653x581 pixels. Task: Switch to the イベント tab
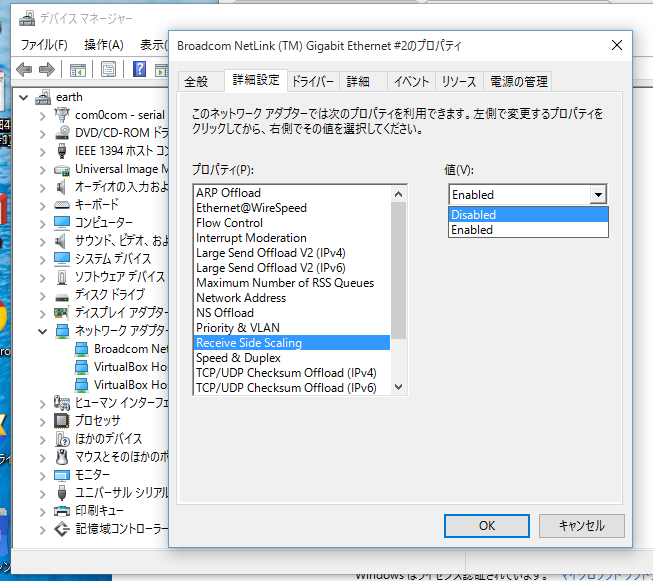click(x=411, y=81)
